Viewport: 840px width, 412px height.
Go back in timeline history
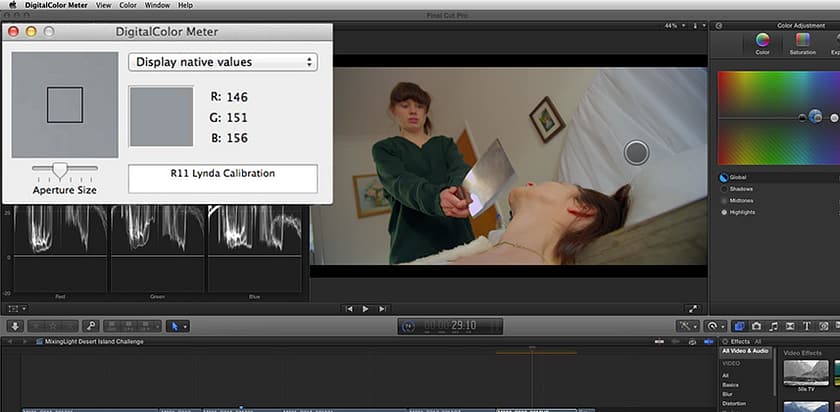pyautogui.click(x=10, y=341)
